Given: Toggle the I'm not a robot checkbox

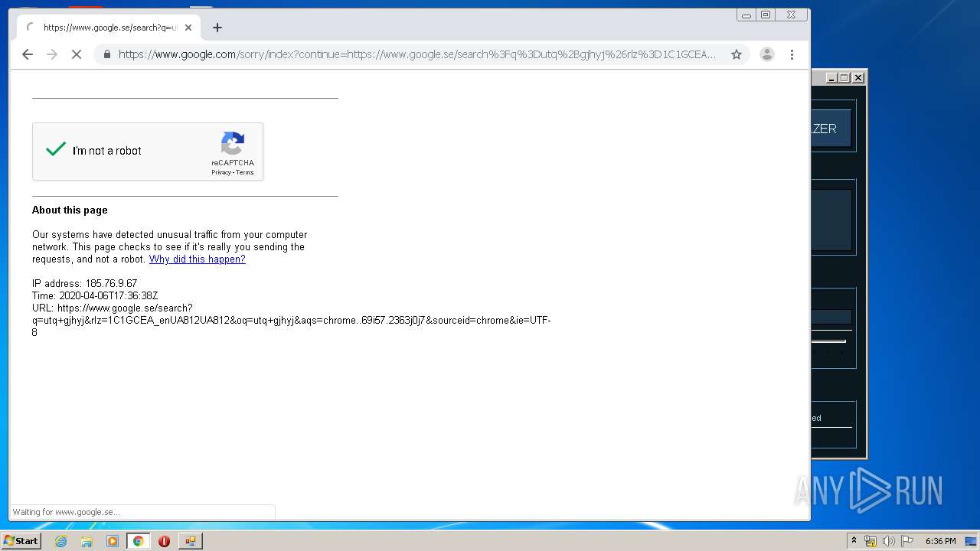Looking at the screenshot, I should [56, 150].
